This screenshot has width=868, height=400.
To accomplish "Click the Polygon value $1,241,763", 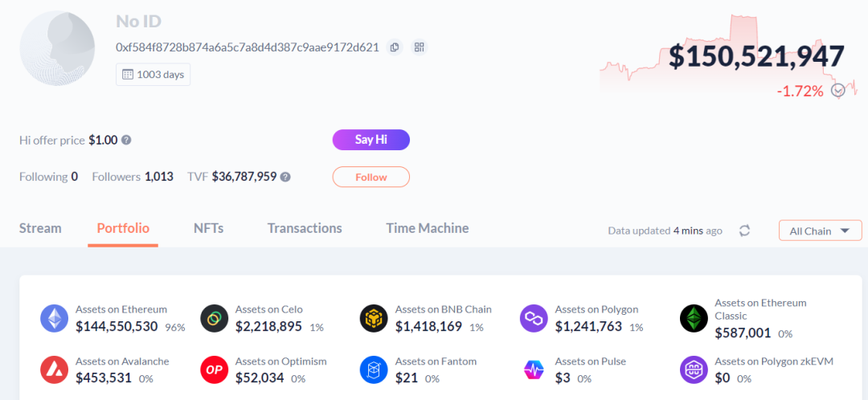I will pos(588,326).
